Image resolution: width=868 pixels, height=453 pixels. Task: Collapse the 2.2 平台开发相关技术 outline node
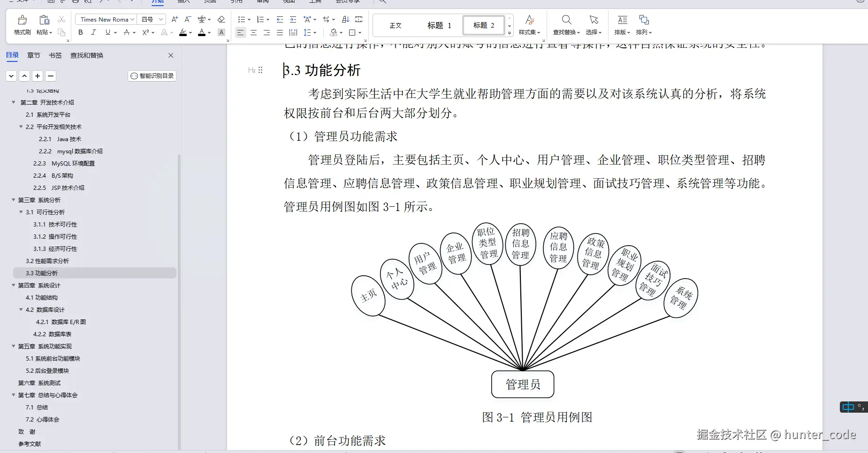21,127
